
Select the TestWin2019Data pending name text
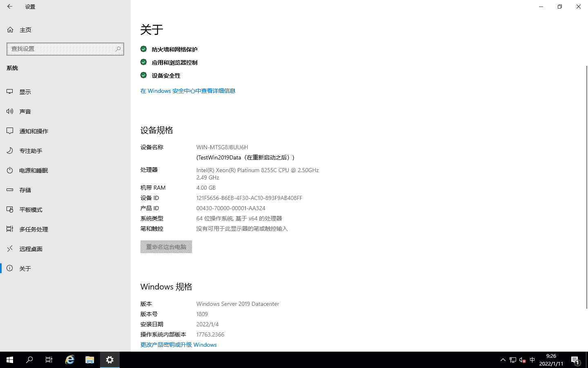245,157
